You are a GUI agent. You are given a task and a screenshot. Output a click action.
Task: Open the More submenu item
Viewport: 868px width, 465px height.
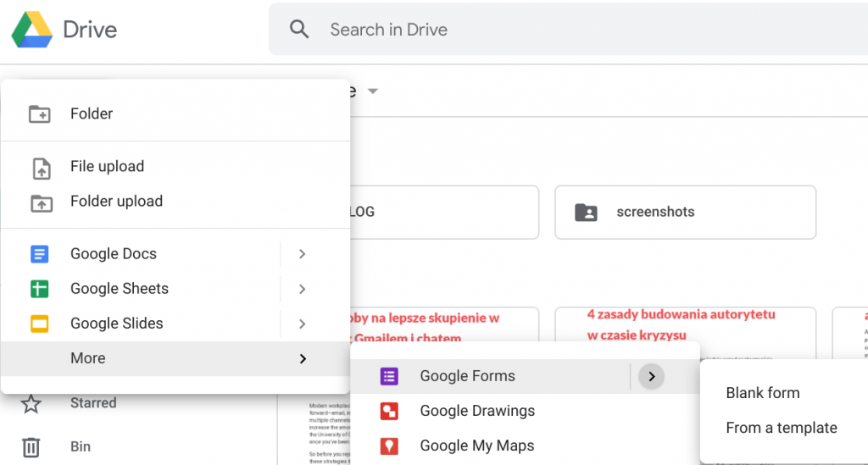(175, 358)
